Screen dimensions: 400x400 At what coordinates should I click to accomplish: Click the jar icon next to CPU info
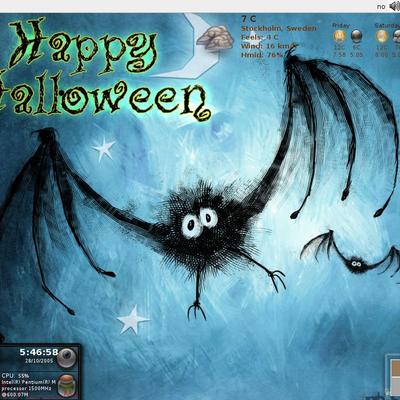pos(67,386)
